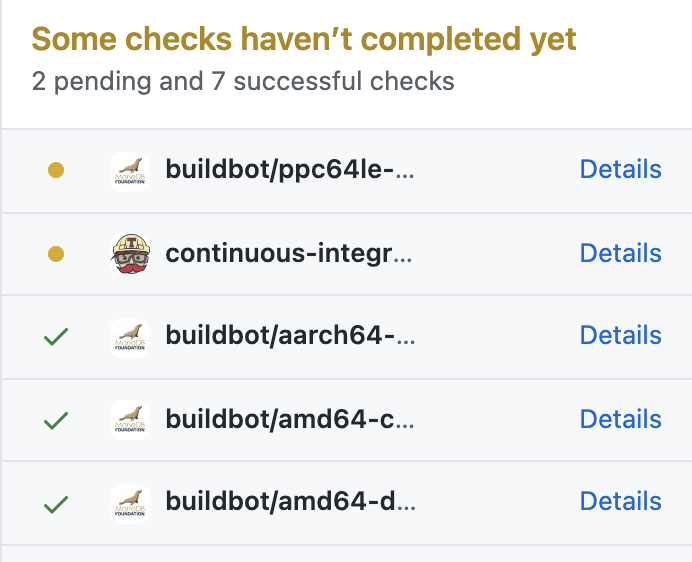Open Details for continuous-integration check
Image resolution: width=692 pixels, height=562 pixels.
coord(621,253)
